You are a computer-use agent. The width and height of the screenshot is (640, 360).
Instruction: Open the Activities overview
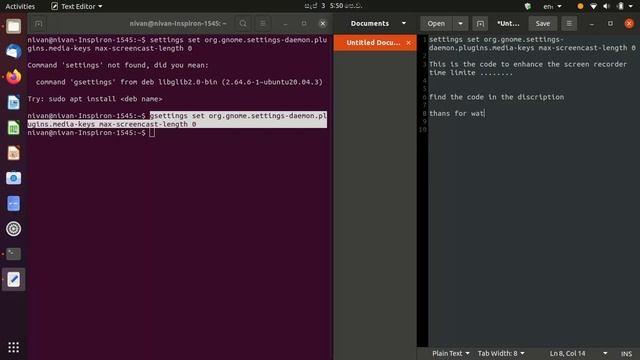click(x=20, y=6)
